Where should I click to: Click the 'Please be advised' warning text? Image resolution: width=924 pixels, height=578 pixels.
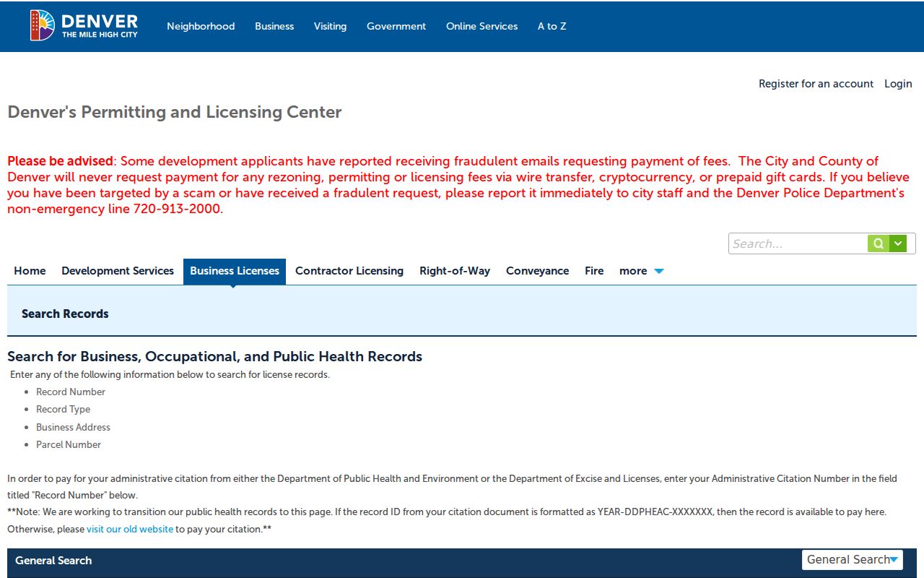[60, 161]
